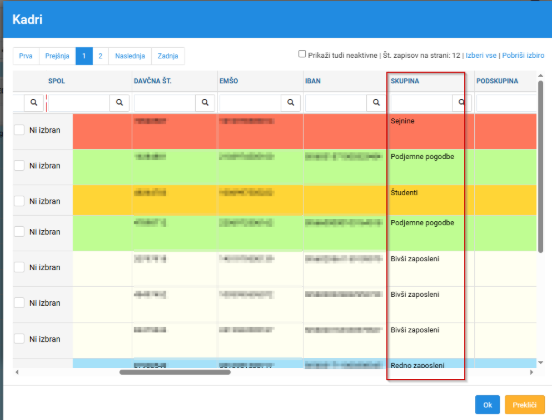Click search icon in DAVČNA ŠT. filter

205,102
